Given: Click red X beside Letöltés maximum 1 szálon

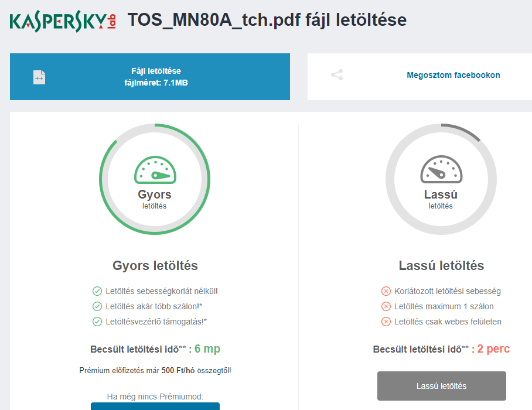Looking at the screenshot, I should pyautogui.click(x=386, y=306).
